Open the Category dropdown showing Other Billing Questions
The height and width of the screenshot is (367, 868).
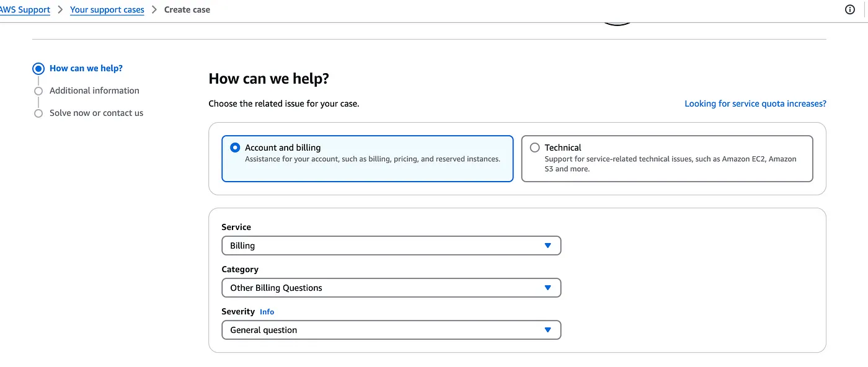pos(391,288)
